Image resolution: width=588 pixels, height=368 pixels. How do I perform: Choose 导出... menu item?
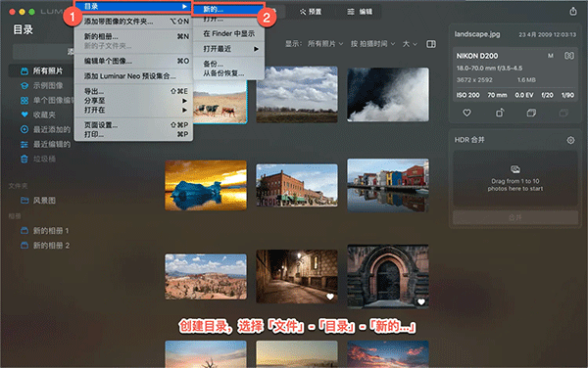pyautogui.click(x=133, y=91)
